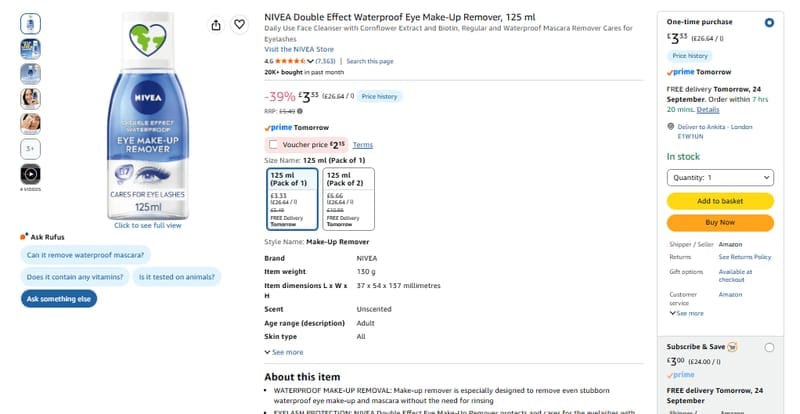
Task: Show more images via 3+ thumbnail
Action: (31, 149)
